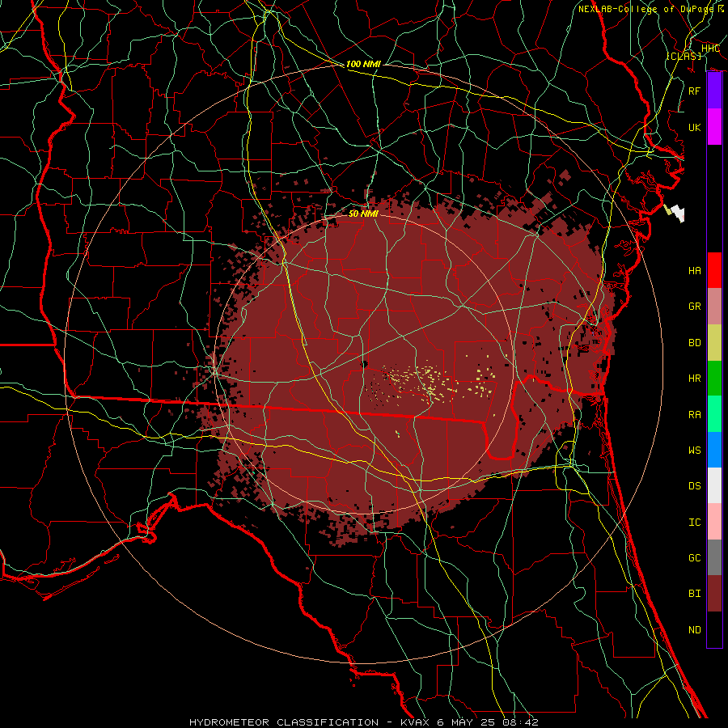Select the GC gray legend swatch
The width and height of the screenshot is (728, 728).
tap(714, 557)
